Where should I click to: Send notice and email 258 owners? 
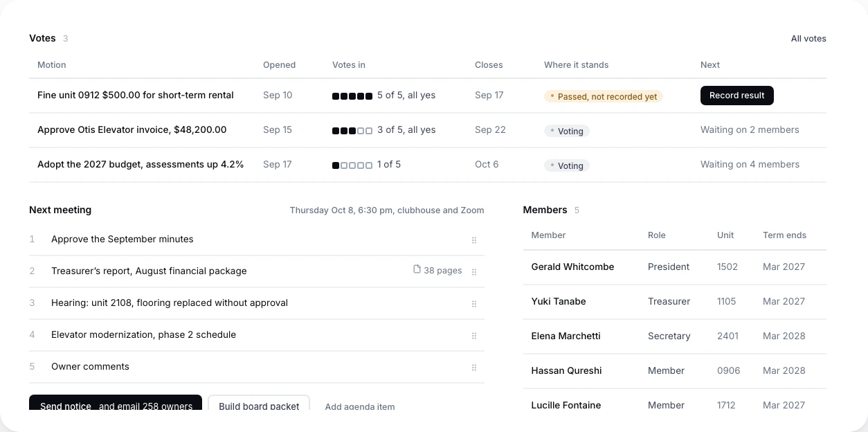(x=116, y=403)
